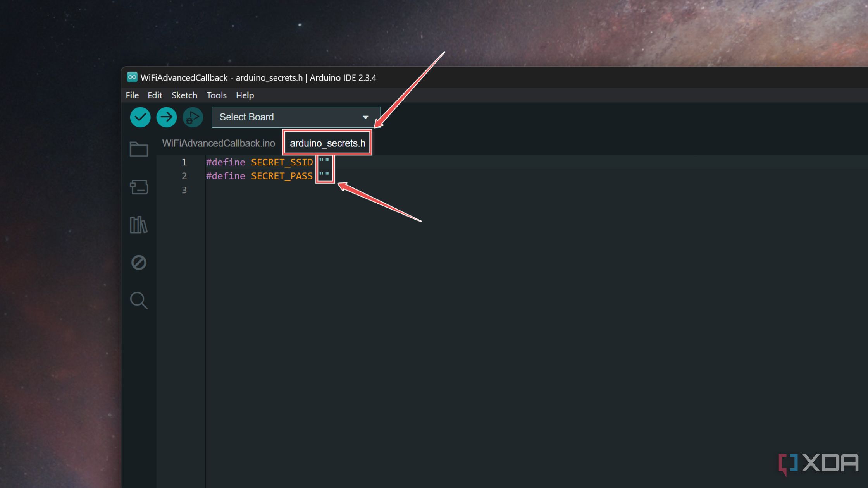Open the Sketchbook folder icon in sidebar

pyautogui.click(x=139, y=149)
